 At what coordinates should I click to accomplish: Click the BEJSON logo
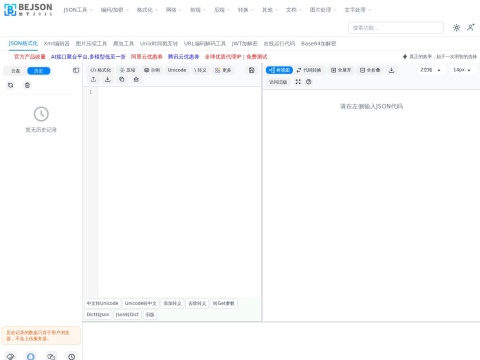coord(28,9)
